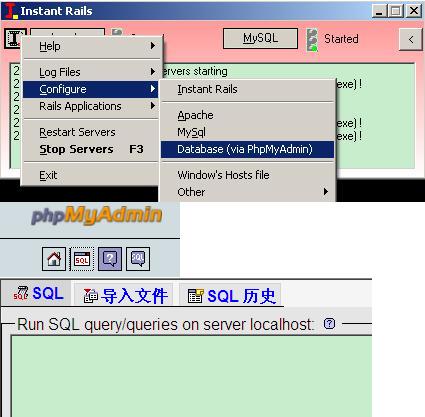Click the phpMyAdmin logo

tap(97, 215)
